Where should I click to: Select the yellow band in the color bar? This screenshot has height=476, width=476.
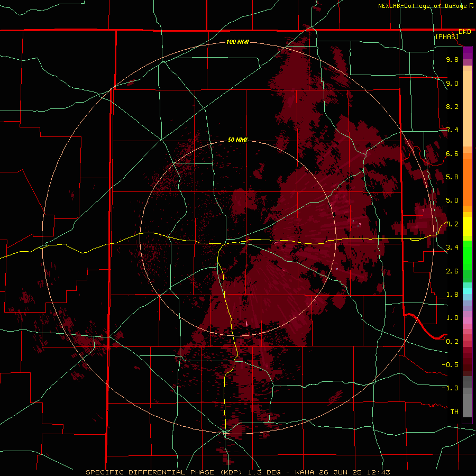467,226
